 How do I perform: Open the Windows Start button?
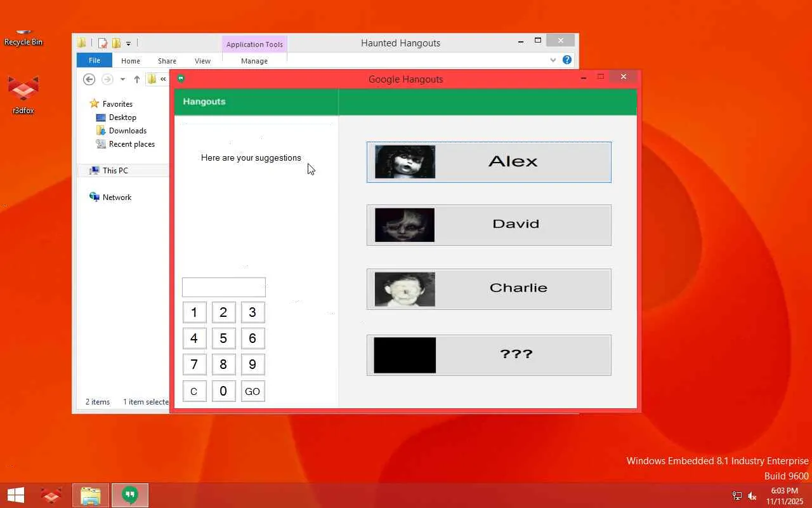[x=16, y=495]
